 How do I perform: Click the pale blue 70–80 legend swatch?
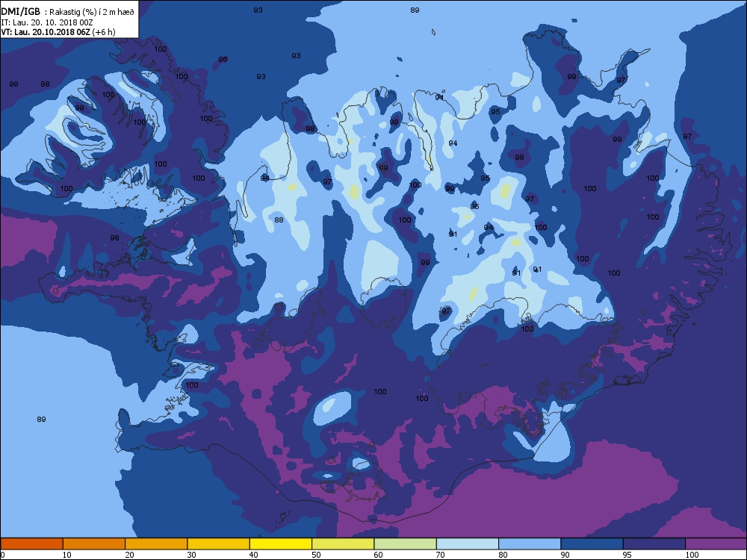click(468, 544)
